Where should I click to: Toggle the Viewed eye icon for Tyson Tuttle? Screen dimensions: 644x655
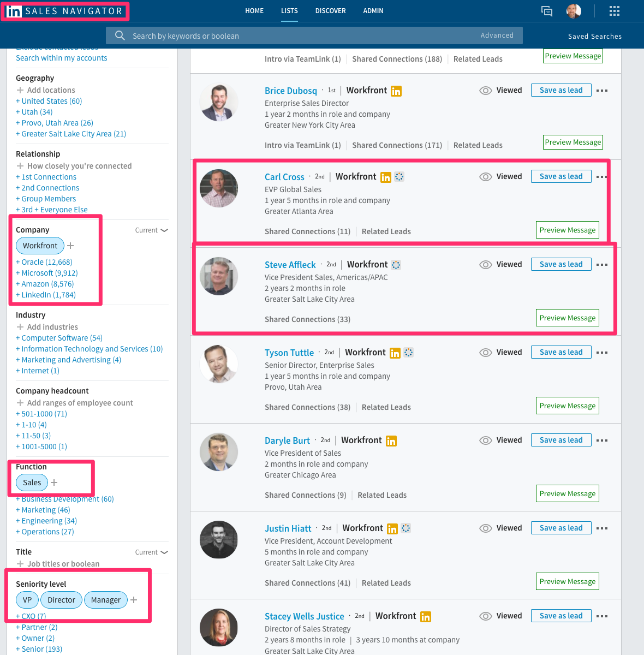(x=485, y=352)
